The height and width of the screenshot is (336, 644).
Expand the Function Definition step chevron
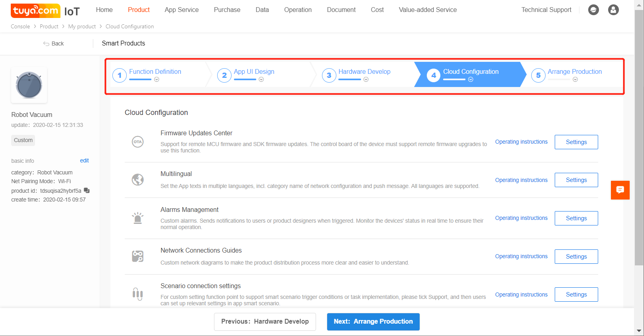[x=157, y=79]
